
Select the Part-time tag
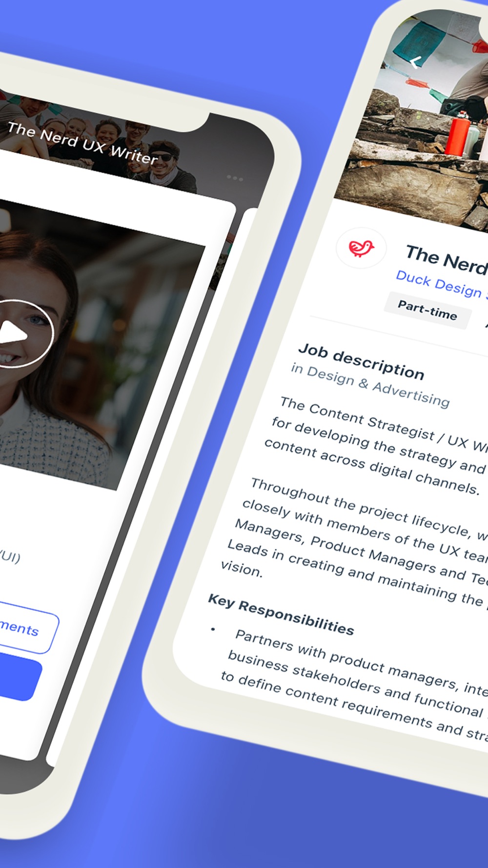427,310
